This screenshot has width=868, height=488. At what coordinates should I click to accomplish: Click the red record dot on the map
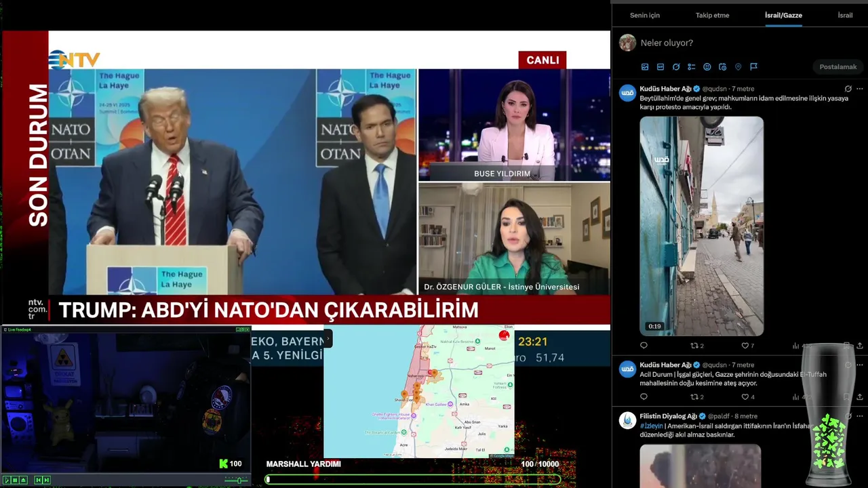pyautogui.click(x=504, y=335)
